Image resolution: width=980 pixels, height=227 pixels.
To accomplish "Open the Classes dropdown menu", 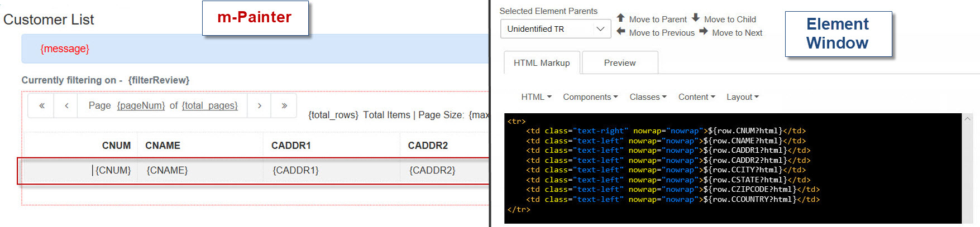I will click(x=648, y=97).
